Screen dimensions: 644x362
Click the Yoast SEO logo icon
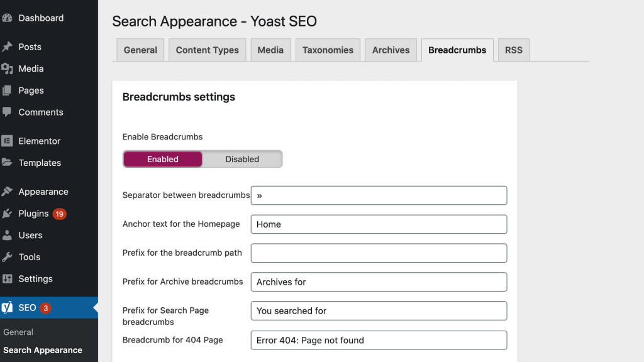(7, 307)
